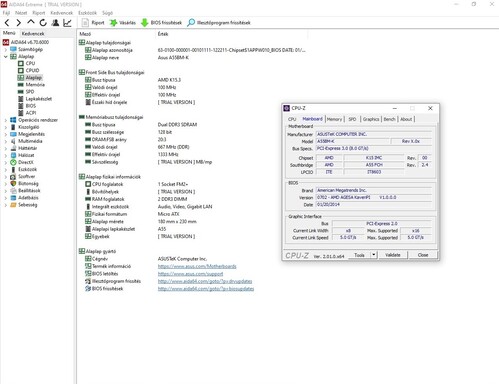Click the Validate button in CPU-Z
The width and height of the screenshot is (499, 384).
point(393,255)
